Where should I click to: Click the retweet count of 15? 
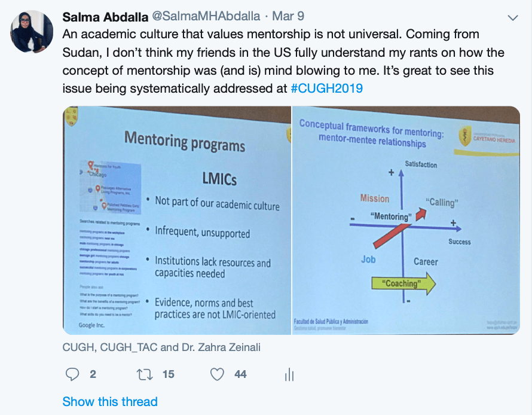pyautogui.click(x=168, y=374)
